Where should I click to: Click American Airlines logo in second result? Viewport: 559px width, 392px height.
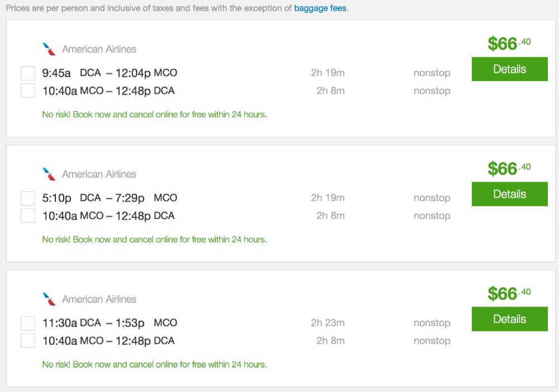click(x=50, y=174)
